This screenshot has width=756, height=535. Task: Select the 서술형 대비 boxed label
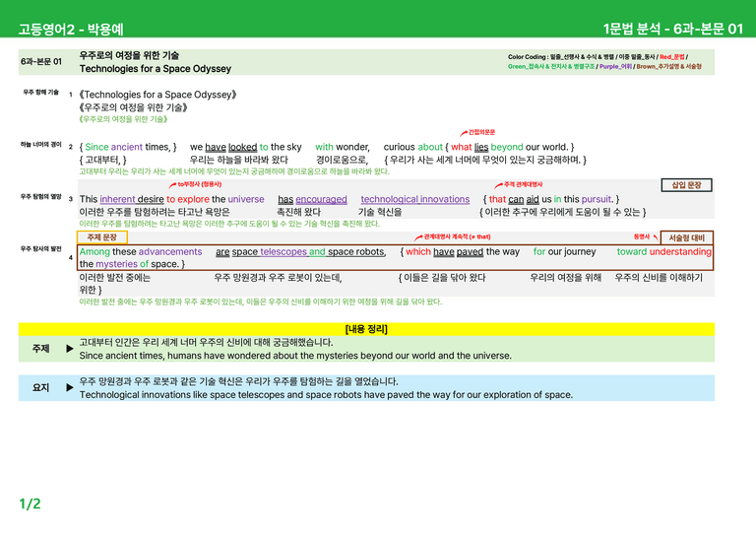686,237
